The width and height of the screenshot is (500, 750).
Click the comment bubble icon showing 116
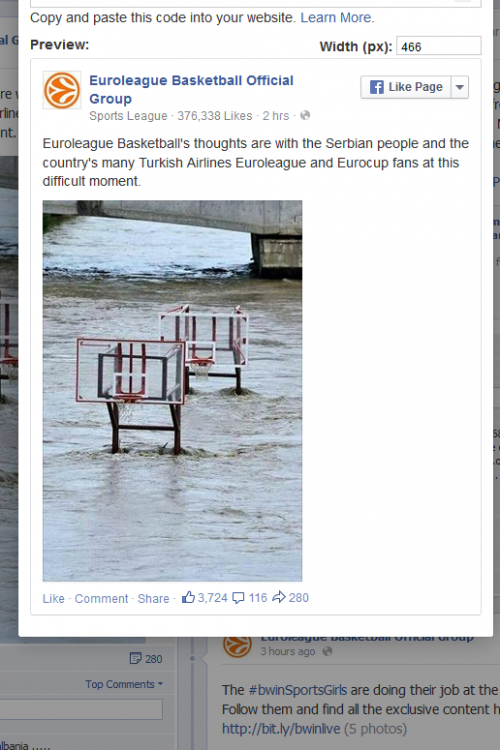point(238,598)
